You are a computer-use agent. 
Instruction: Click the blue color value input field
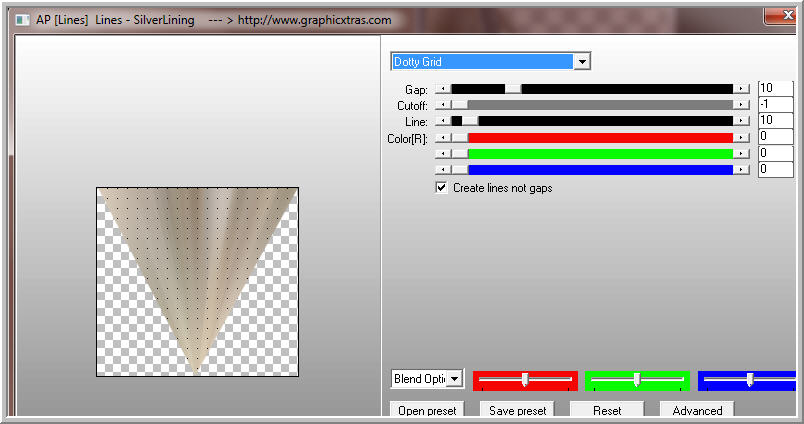tap(776, 169)
